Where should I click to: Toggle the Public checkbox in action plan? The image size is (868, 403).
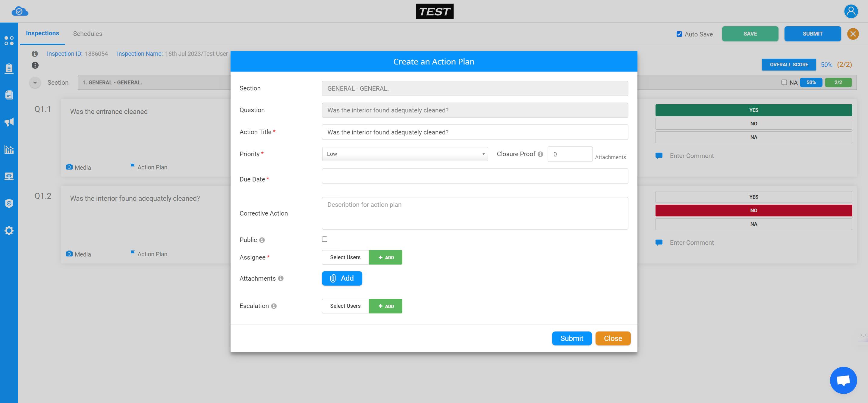click(x=324, y=239)
